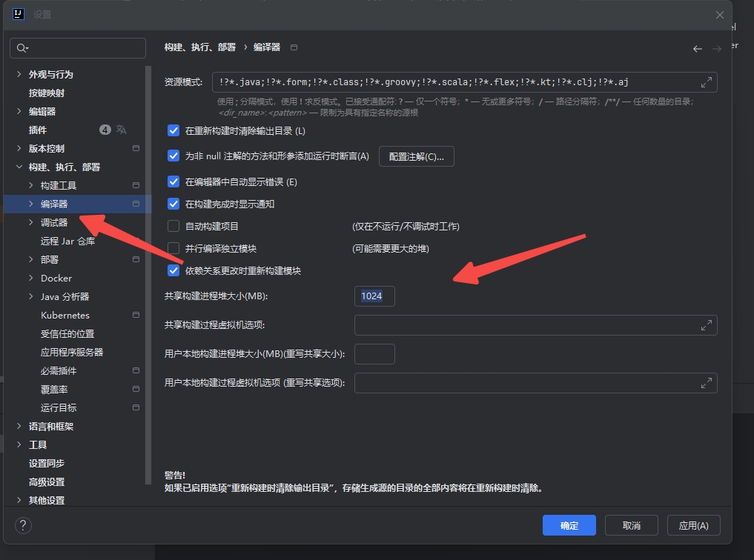Click the search magnifier icon in settings
Viewport: 754px width, 560px height.
(x=22, y=48)
